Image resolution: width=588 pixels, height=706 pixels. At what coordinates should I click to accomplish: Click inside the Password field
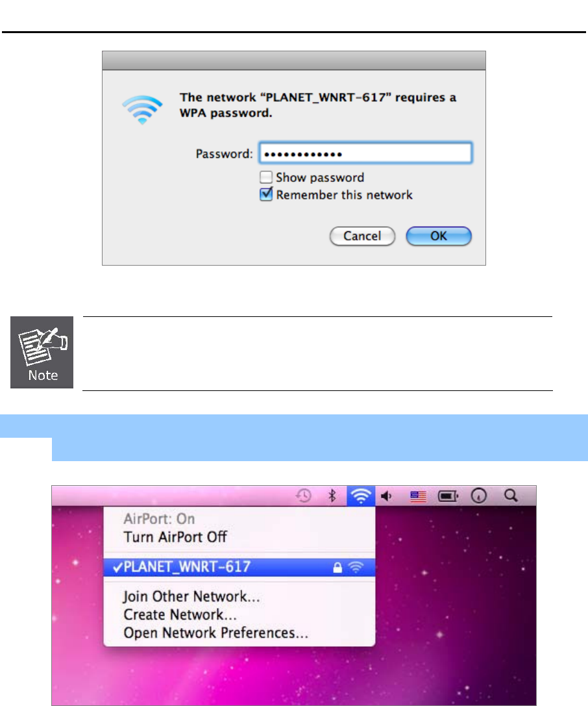(x=365, y=153)
